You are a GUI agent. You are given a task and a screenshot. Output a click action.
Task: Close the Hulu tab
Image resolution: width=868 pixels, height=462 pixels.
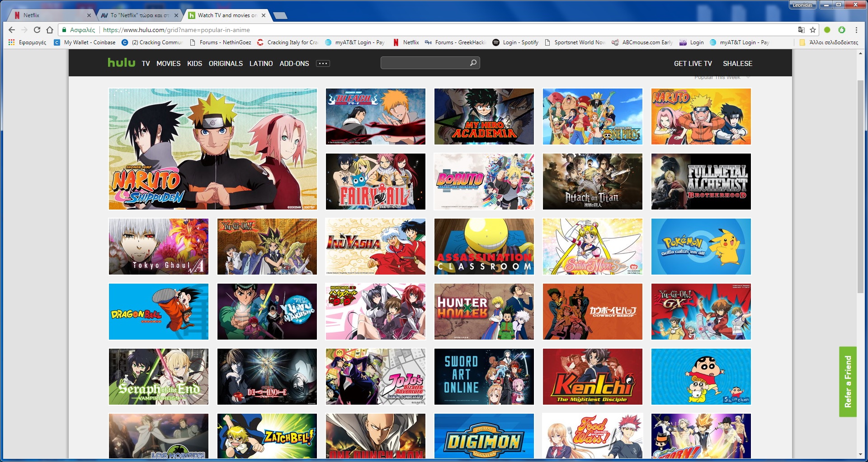point(264,15)
